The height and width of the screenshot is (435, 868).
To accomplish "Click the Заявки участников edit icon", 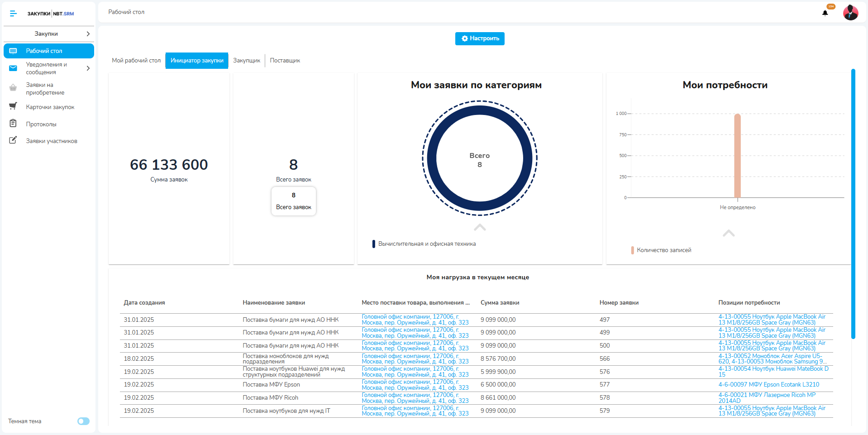I will pyautogui.click(x=13, y=140).
